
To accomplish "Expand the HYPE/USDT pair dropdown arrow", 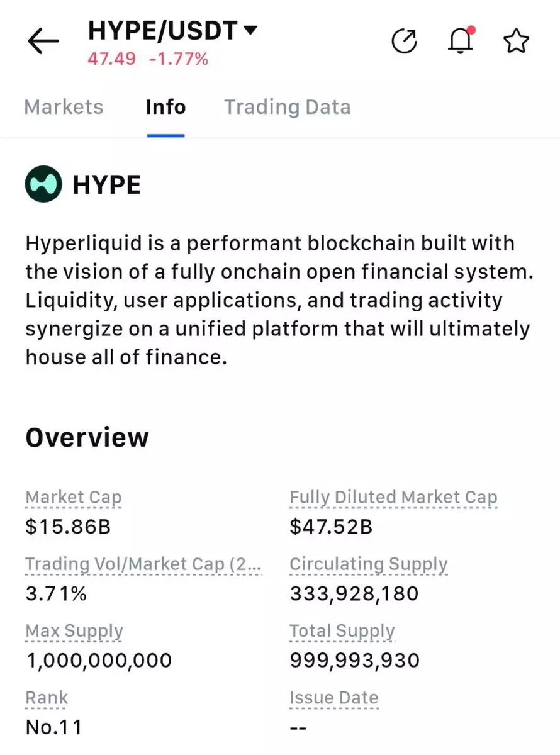I will coord(250,30).
